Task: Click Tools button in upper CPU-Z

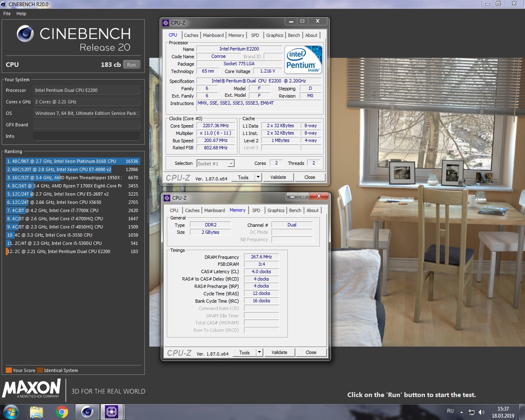Action: (243, 177)
